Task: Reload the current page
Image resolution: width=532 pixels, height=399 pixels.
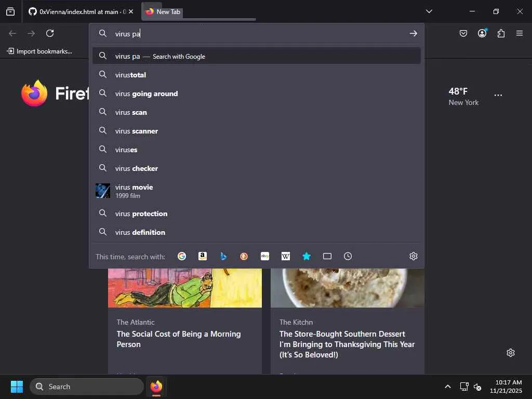Action: pyautogui.click(x=50, y=33)
